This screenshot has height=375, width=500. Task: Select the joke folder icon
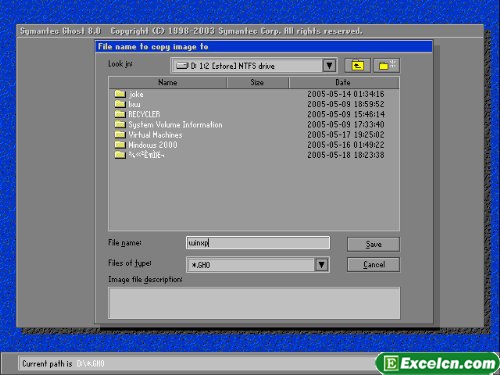tap(120, 94)
